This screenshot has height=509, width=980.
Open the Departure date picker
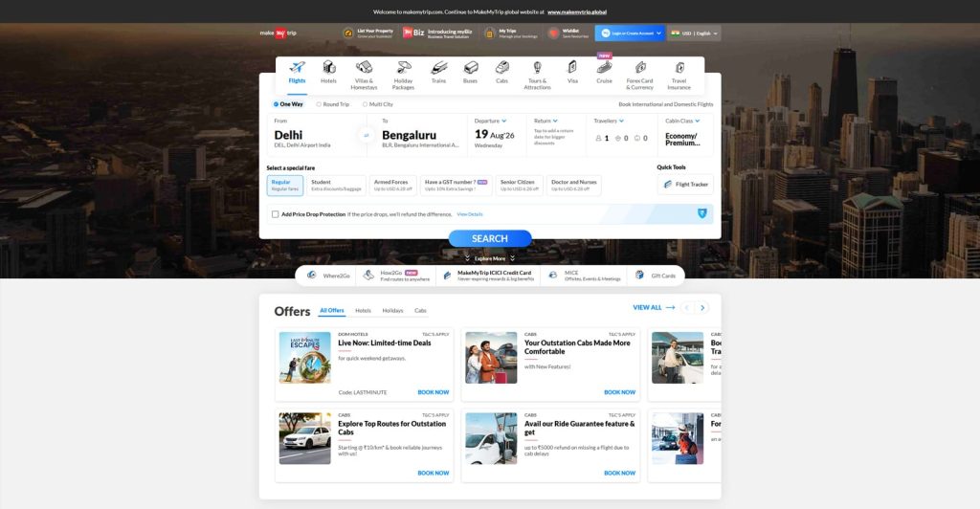click(x=495, y=134)
